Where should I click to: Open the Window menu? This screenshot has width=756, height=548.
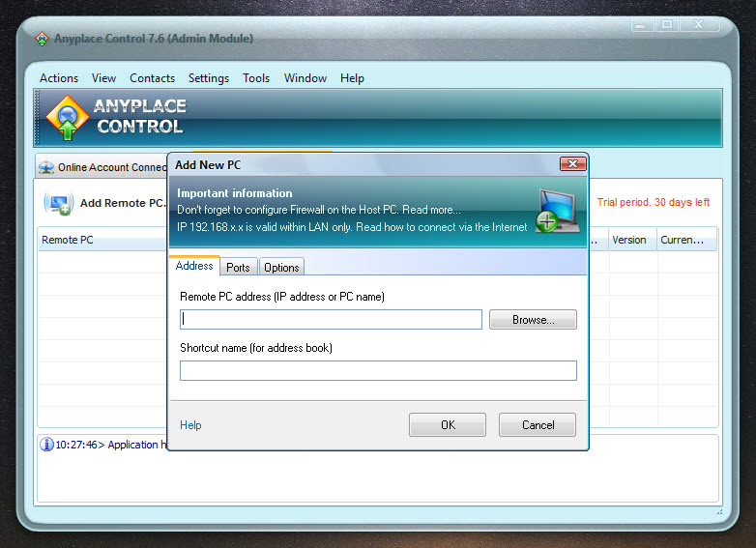coord(305,78)
